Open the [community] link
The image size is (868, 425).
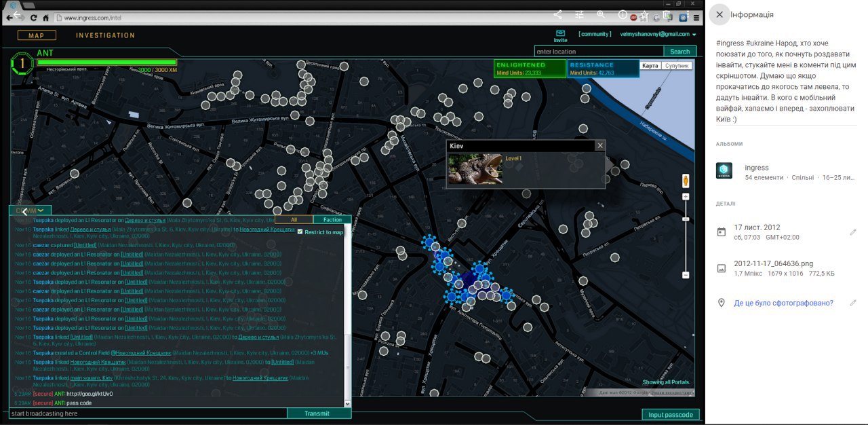(x=595, y=34)
